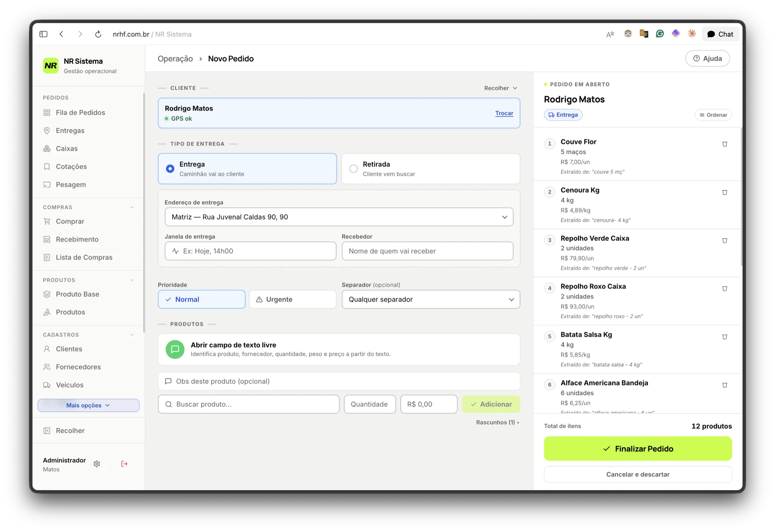Click the Trocar link to change client
This screenshot has height=532, width=775.
(x=504, y=113)
